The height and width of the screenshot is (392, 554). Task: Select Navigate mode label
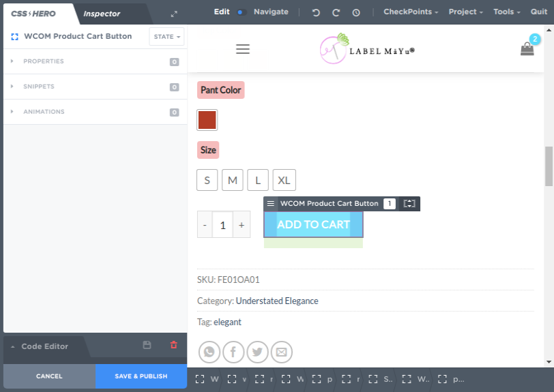tap(271, 12)
